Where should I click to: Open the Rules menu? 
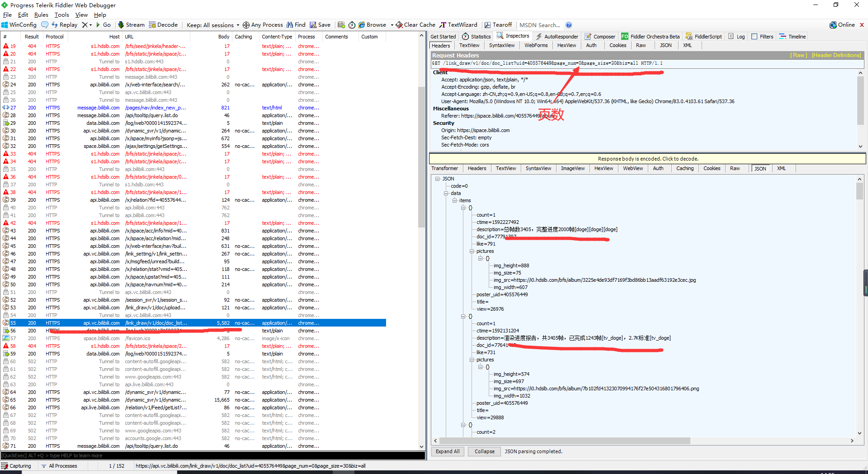(x=41, y=15)
